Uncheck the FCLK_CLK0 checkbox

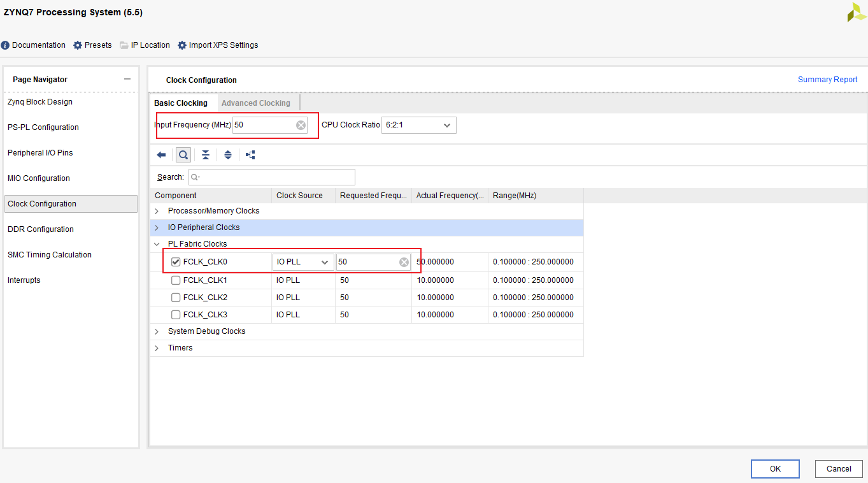[176, 262]
